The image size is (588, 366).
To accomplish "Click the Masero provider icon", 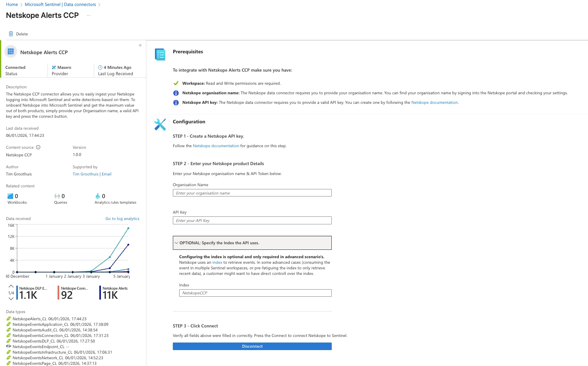I will pyautogui.click(x=54, y=68).
